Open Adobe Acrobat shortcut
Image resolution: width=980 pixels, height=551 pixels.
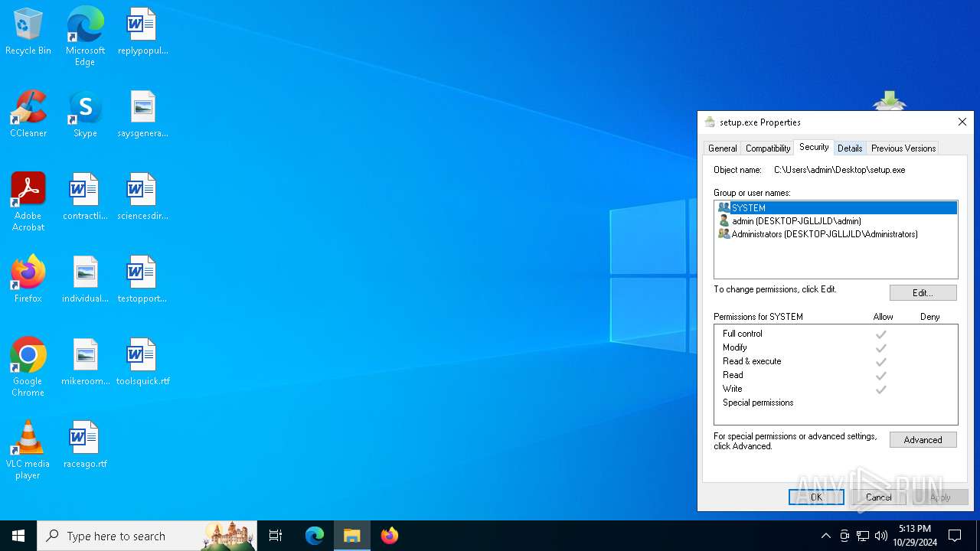coord(28,202)
